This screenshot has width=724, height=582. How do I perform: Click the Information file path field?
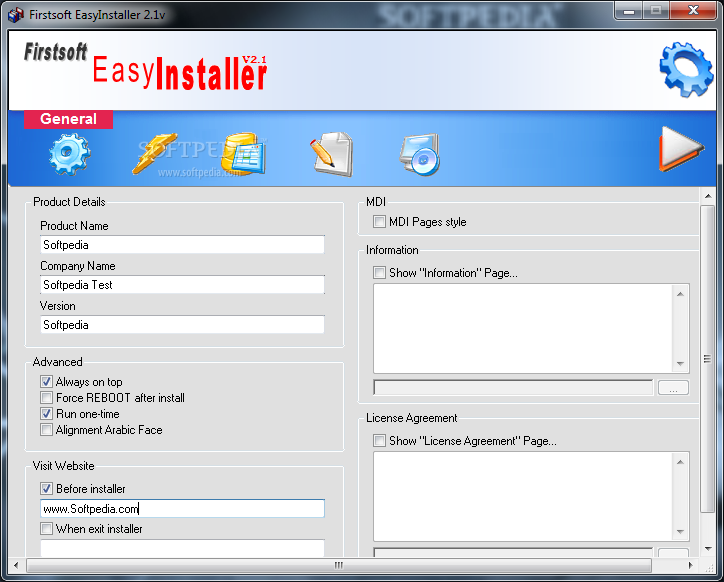tap(513, 388)
